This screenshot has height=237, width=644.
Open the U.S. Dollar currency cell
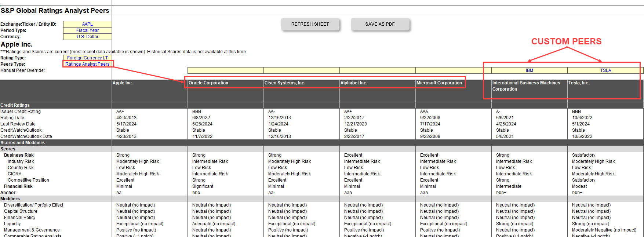pyautogui.click(x=87, y=37)
